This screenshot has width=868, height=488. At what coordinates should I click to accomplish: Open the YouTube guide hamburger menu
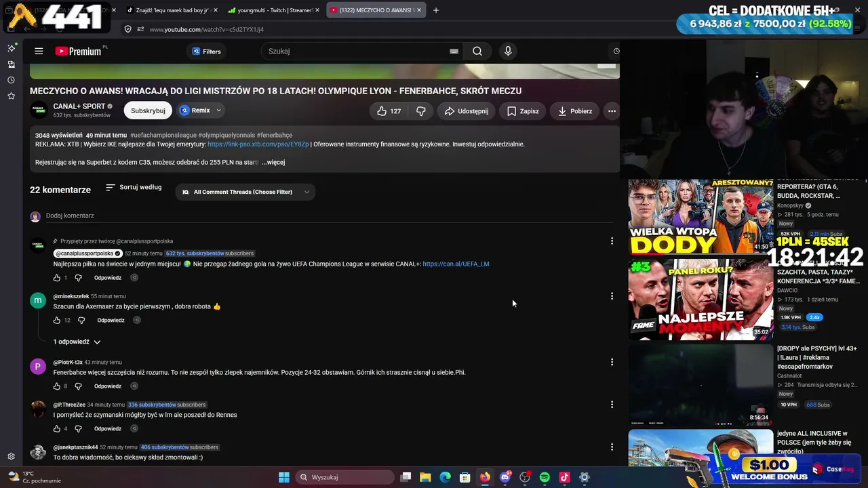click(39, 52)
